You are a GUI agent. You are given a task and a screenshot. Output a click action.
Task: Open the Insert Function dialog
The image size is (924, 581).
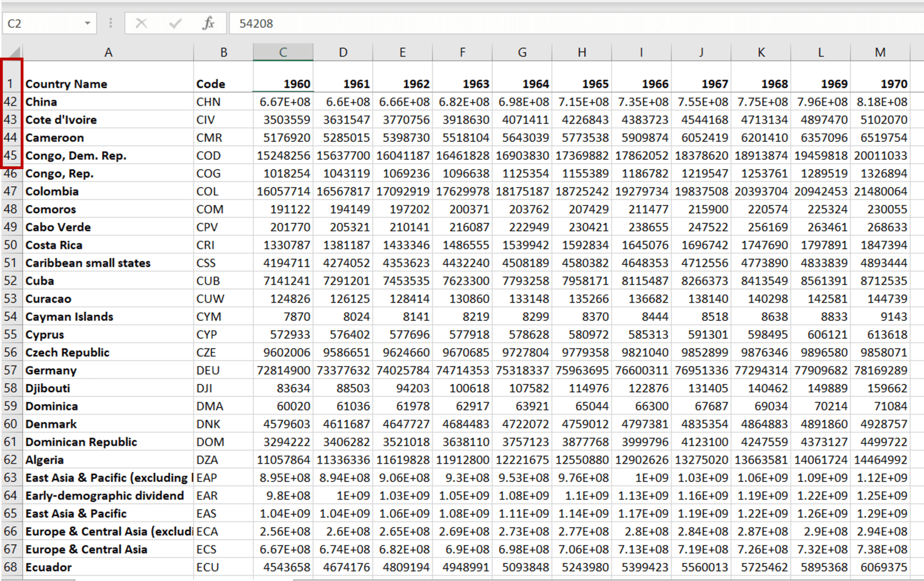point(208,23)
